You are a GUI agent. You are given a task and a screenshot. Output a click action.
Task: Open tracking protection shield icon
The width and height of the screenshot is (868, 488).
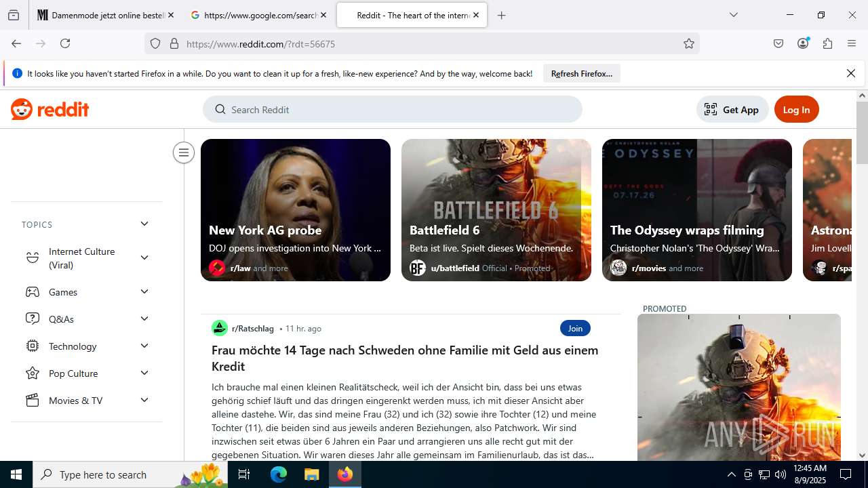point(155,43)
